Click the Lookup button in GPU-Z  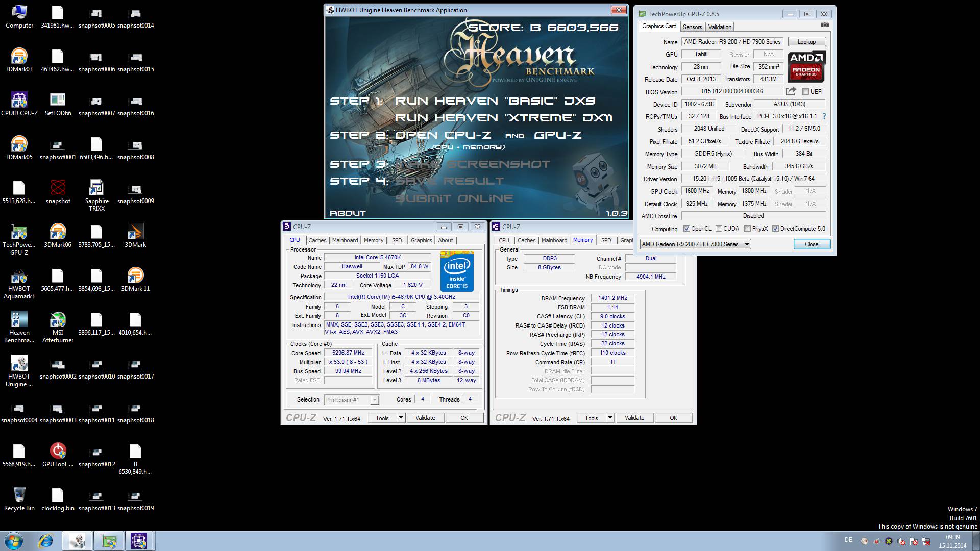tap(806, 42)
